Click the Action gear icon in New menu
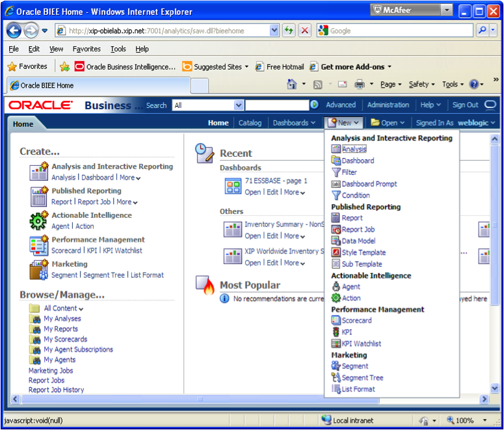This screenshot has width=504, height=430. point(336,298)
